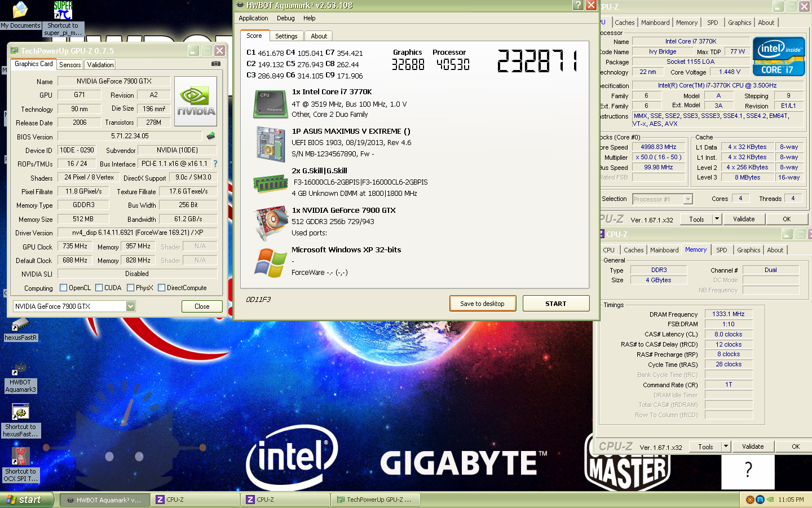The height and width of the screenshot is (508, 812).
Task: Click the START benchmark button
Action: click(556, 304)
